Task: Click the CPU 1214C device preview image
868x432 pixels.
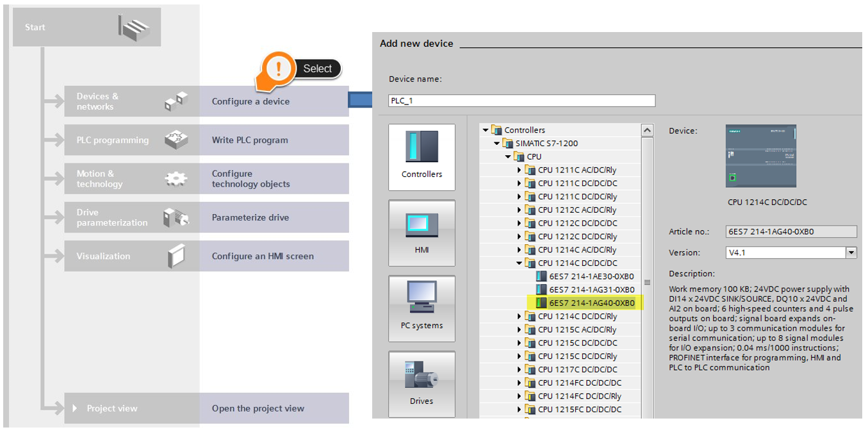Action: click(x=761, y=156)
